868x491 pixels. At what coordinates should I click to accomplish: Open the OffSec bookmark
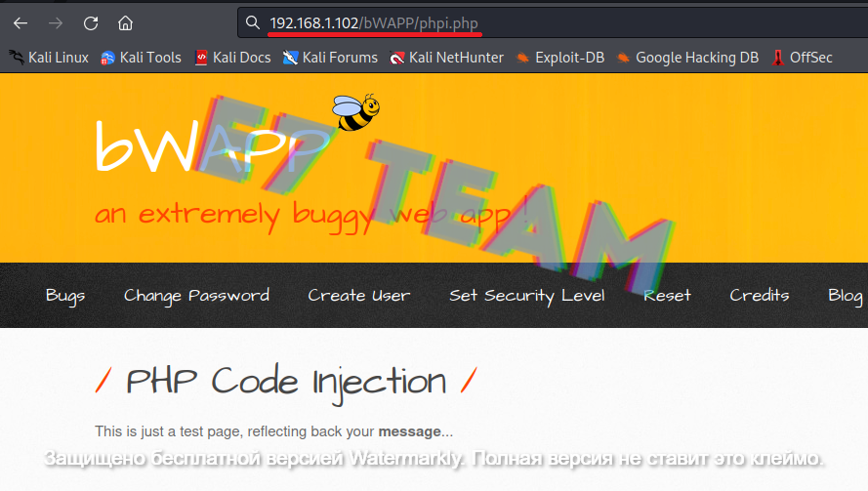pyautogui.click(x=803, y=58)
